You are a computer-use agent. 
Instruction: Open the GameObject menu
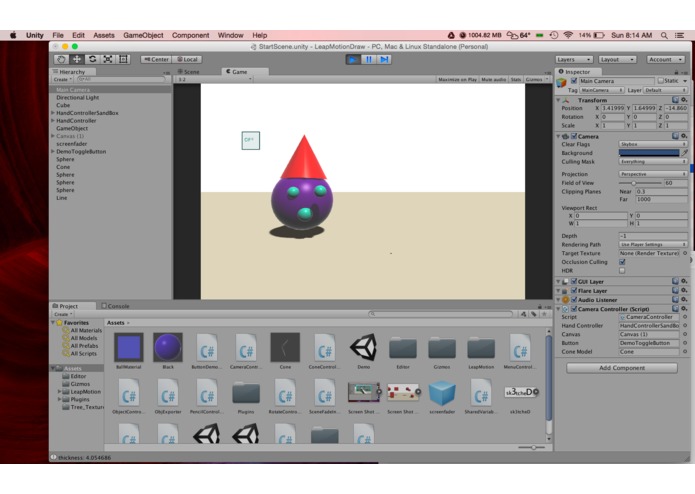(x=143, y=35)
